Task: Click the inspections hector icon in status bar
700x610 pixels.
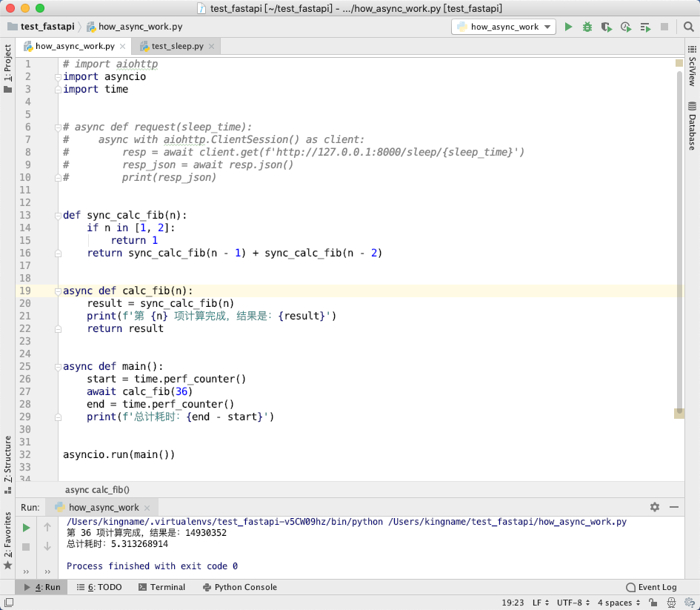Action: [671, 603]
